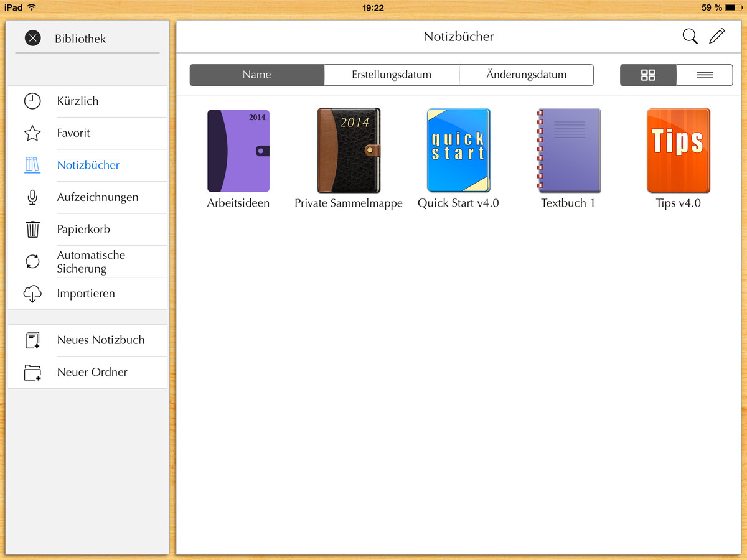Sort notebooks by Erstellungsdatum
Viewport: 747px width, 560px height.
(x=391, y=75)
